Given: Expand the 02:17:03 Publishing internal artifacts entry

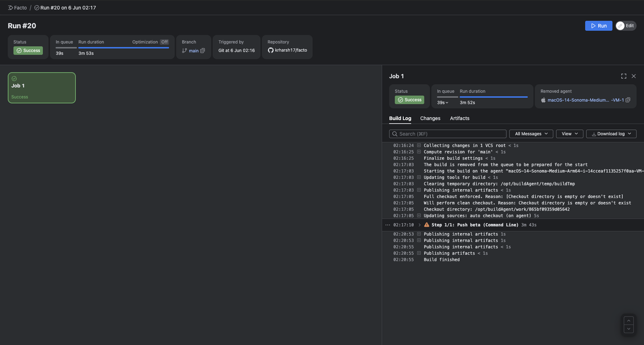Looking at the screenshot, I should (x=419, y=190).
